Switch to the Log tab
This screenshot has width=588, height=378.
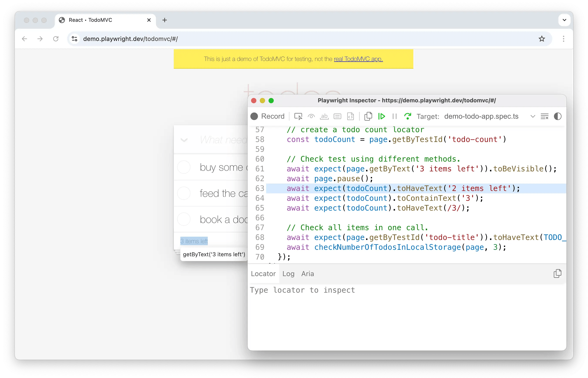click(x=288, y=273)
